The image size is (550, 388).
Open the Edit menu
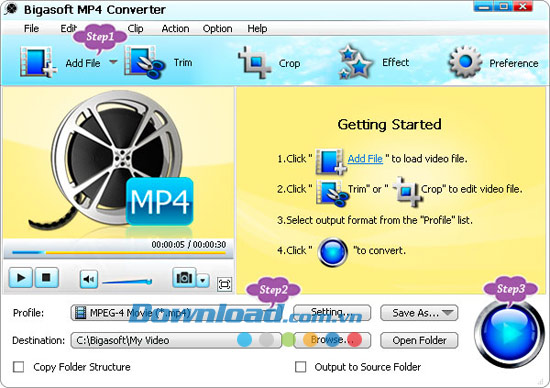tap(68, 28)
